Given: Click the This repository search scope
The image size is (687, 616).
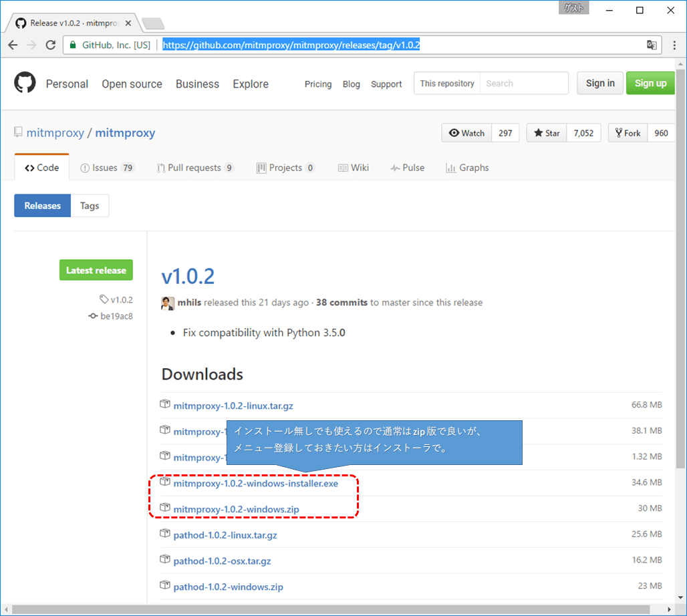Looking at the screenshot, I should 447,84.
